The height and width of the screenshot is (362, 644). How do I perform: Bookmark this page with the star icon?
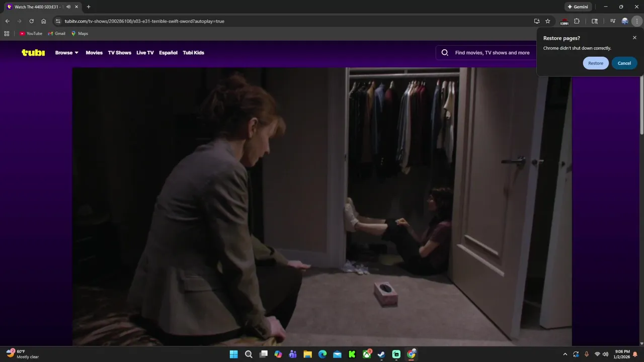click(x=548, y=21)
